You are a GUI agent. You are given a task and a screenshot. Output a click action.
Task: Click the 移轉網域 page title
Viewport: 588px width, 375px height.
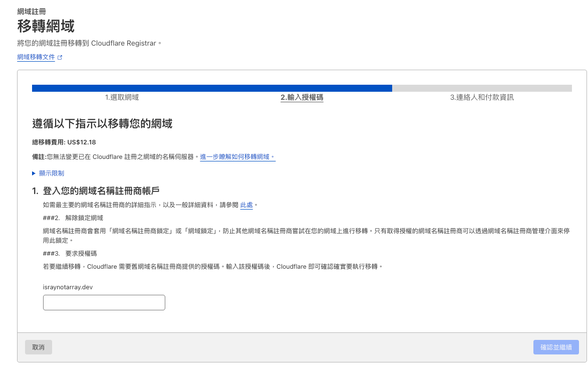coord(46,26)
